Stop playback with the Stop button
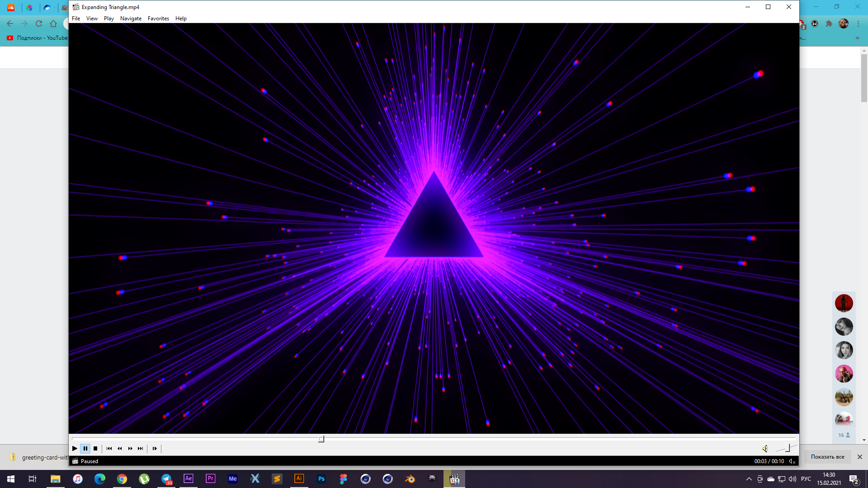868x488 pixels. 95,449
